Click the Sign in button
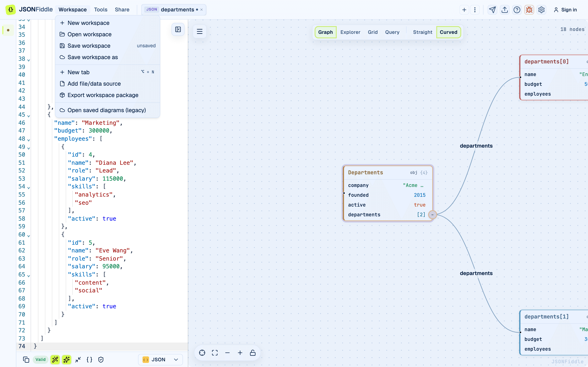The height and width of the screenshot is (367, 588). [565, 10]
